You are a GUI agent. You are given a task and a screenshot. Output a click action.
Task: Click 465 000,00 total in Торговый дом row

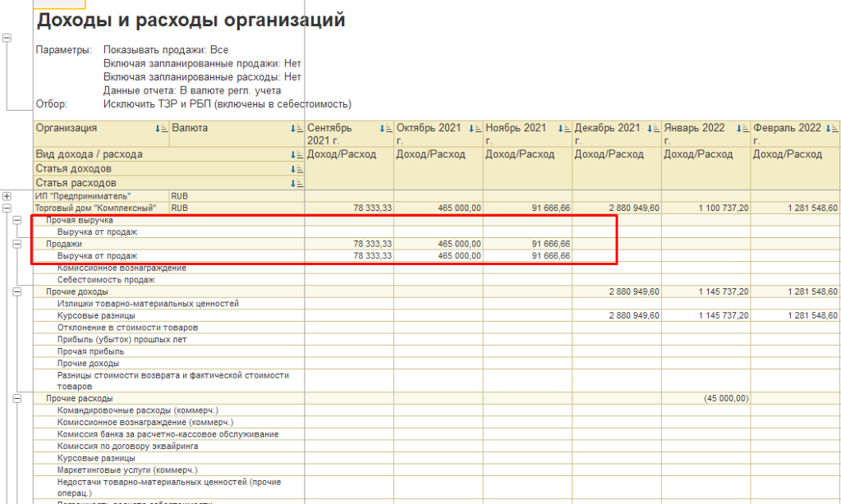tap(459, 208)
